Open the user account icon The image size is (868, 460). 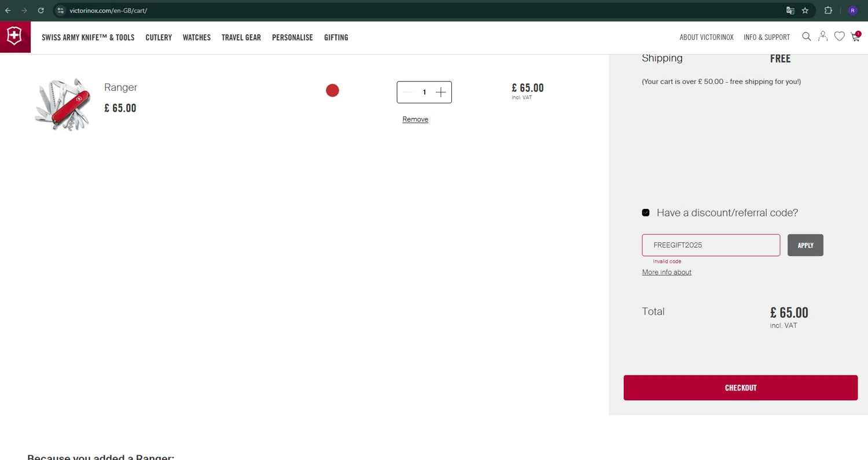823,36
